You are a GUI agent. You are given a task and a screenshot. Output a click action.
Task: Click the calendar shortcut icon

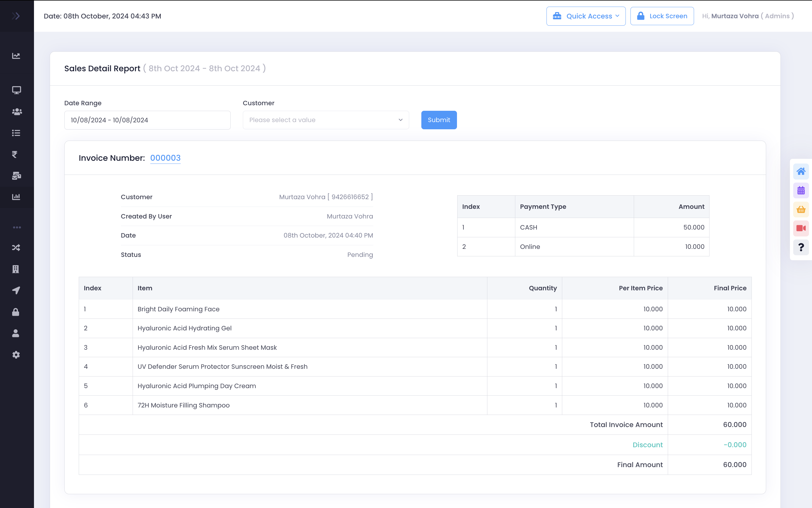coord(801,191)
